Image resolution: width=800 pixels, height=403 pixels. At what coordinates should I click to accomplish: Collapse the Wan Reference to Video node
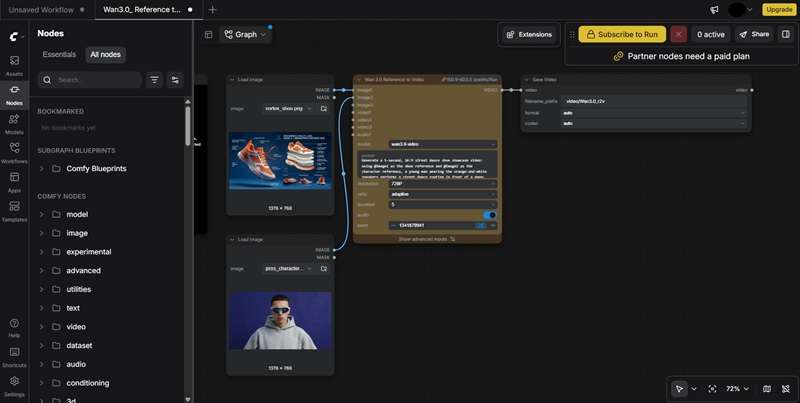(x=359, y=80)
